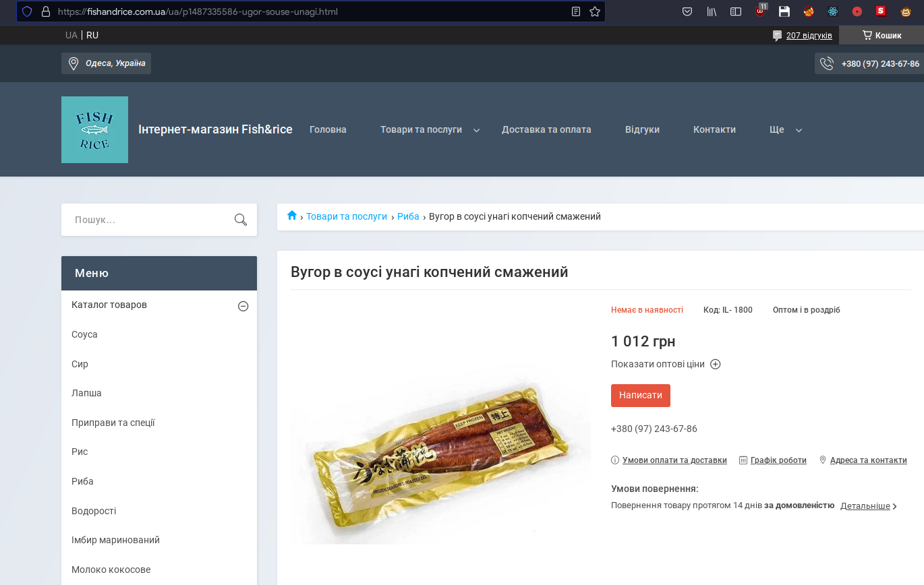Collapse the Каталог товаров minus toggle
The image size is (924, 585).
tap(242, 305)
